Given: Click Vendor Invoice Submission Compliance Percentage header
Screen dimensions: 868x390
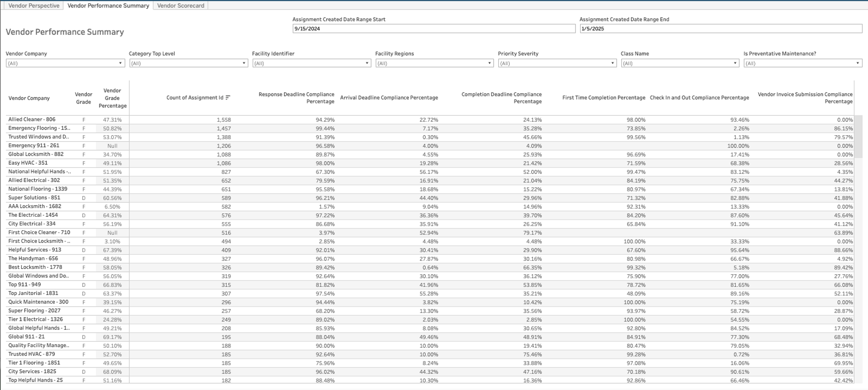Looking at the screenshot, I should [x=805, y=98].
